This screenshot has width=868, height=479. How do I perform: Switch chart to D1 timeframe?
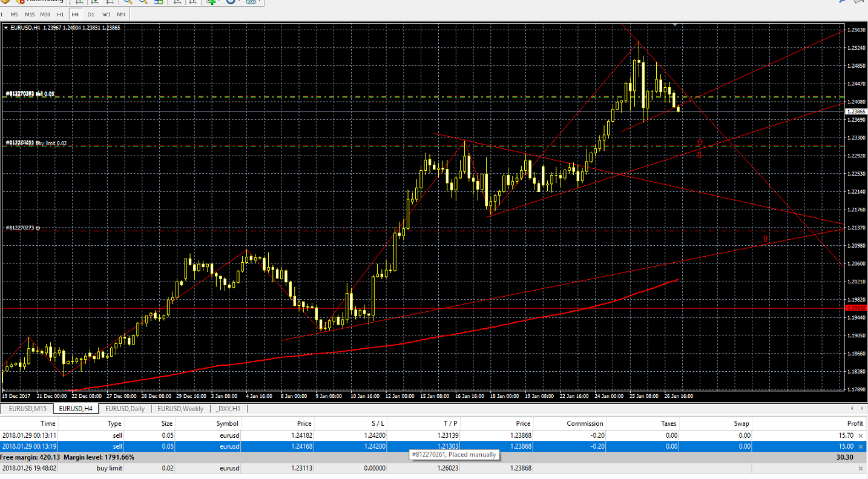pyautogui.click(x=91, y=14)
